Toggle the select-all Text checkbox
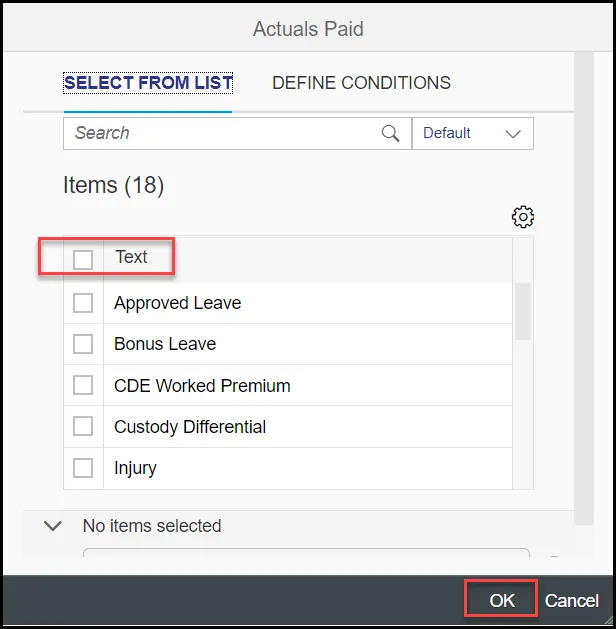616x629 pixels. [x=83, y=259]
